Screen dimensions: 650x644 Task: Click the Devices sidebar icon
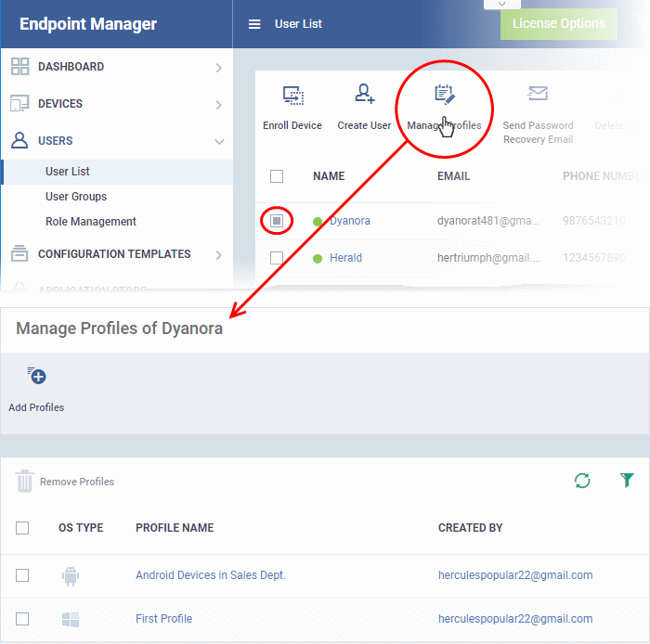(x=19, y=103)
